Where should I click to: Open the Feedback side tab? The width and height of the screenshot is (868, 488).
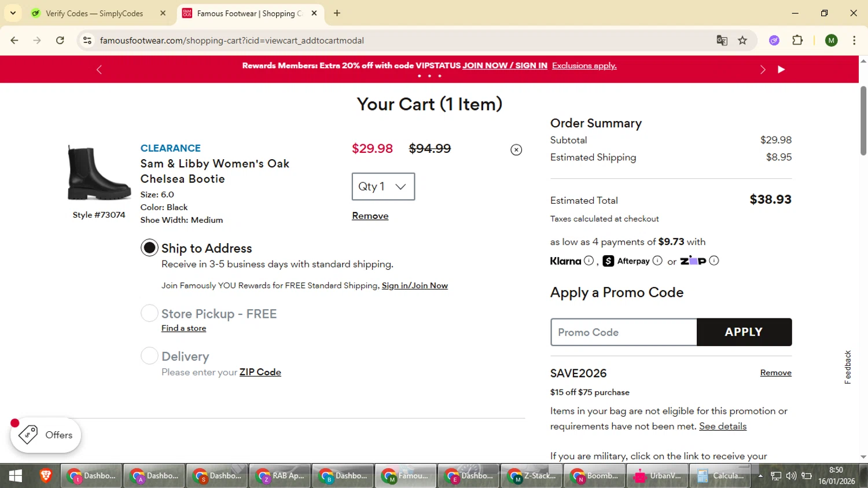coord(848,367)
